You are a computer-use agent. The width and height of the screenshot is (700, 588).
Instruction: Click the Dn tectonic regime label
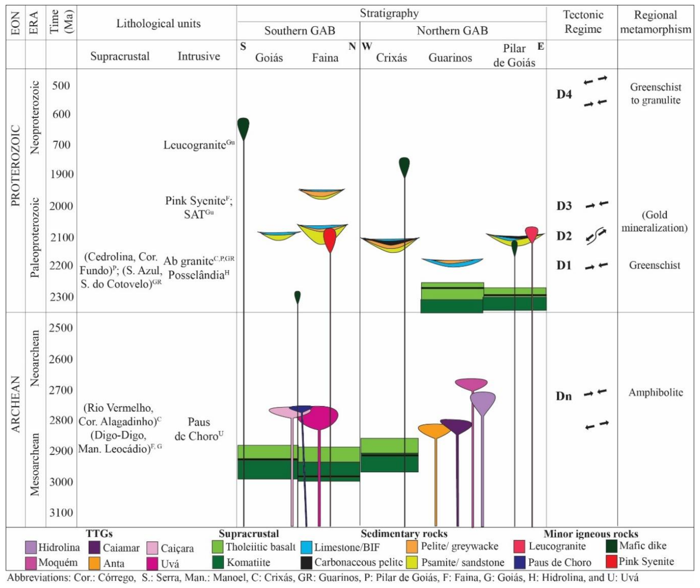point(564,396)
